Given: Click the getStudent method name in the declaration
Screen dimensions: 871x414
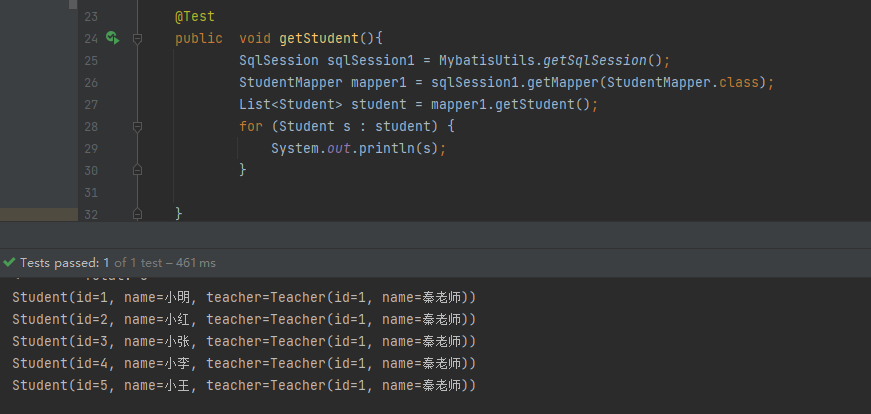Looking at the screenshot, I should pos(319,38).
